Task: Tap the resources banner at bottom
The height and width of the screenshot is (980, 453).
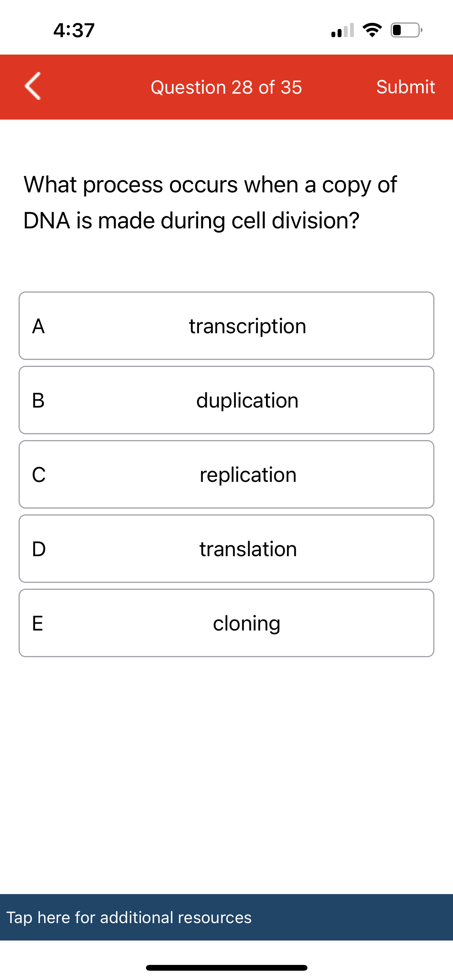Action: 226,917
